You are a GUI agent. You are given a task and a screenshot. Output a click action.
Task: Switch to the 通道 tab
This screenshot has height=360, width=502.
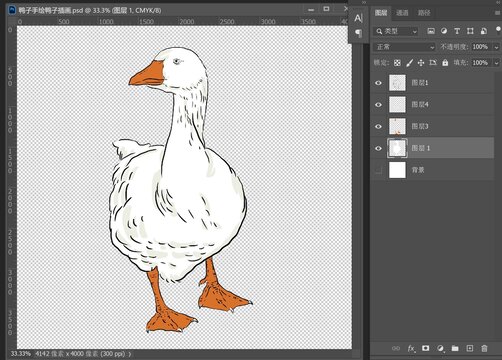(x=402, y=13)
